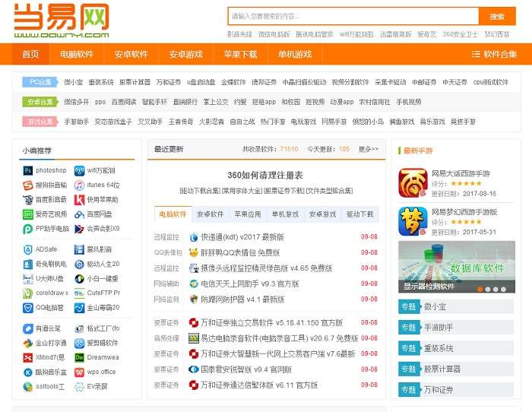Open the ADSafe shield icon
Image resolution: width=532 pixels, height=412 pixels.
click(28, 249)
